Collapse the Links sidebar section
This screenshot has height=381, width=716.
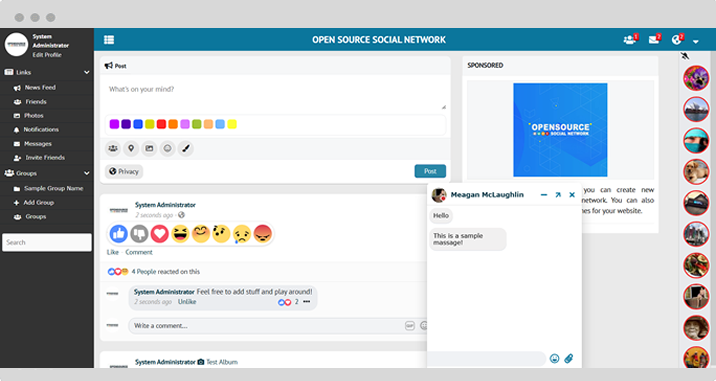(x=87, y=72)
